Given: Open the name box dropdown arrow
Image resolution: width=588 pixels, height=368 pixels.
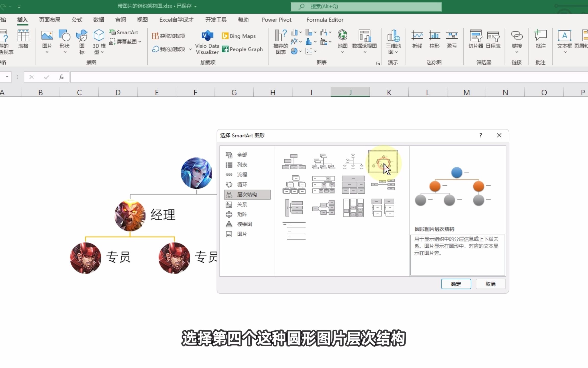Looking at the screenshot, I should (7, 77).
